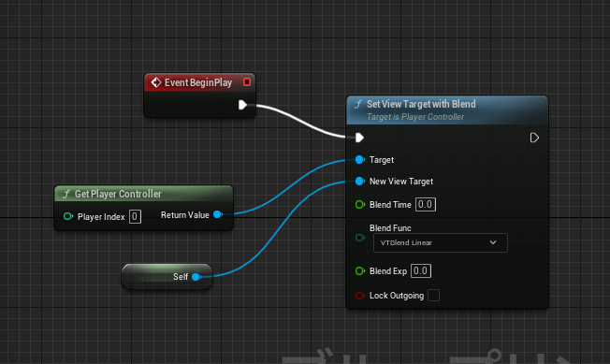Click the red delegate pin on Event BeginPlay

[247, 82]
